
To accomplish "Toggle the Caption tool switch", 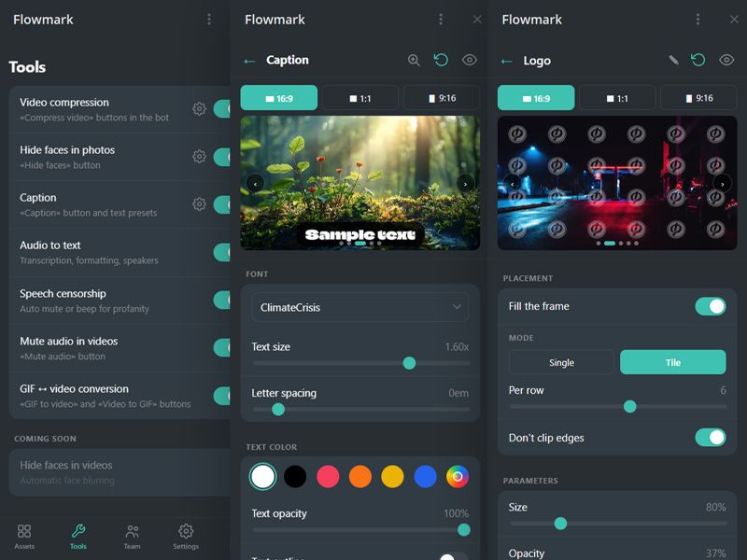I will (x=221, y=204).
